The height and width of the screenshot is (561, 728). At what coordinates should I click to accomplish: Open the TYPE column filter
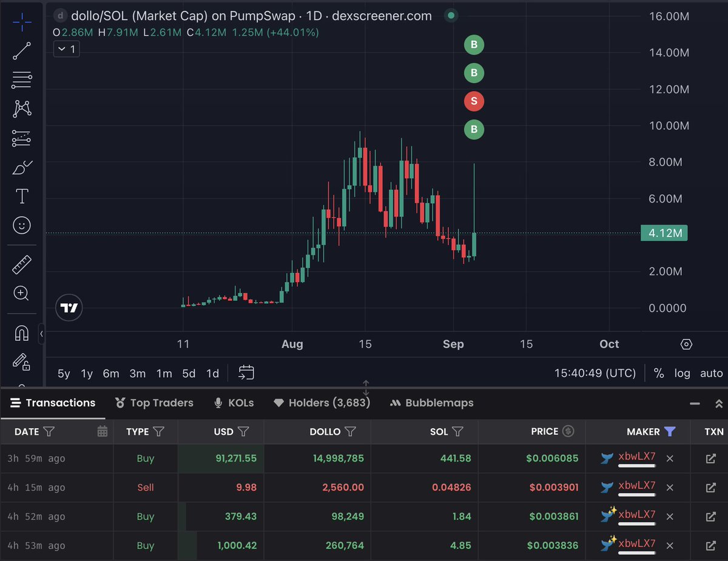pyautogui.click(x=158, y=432)
